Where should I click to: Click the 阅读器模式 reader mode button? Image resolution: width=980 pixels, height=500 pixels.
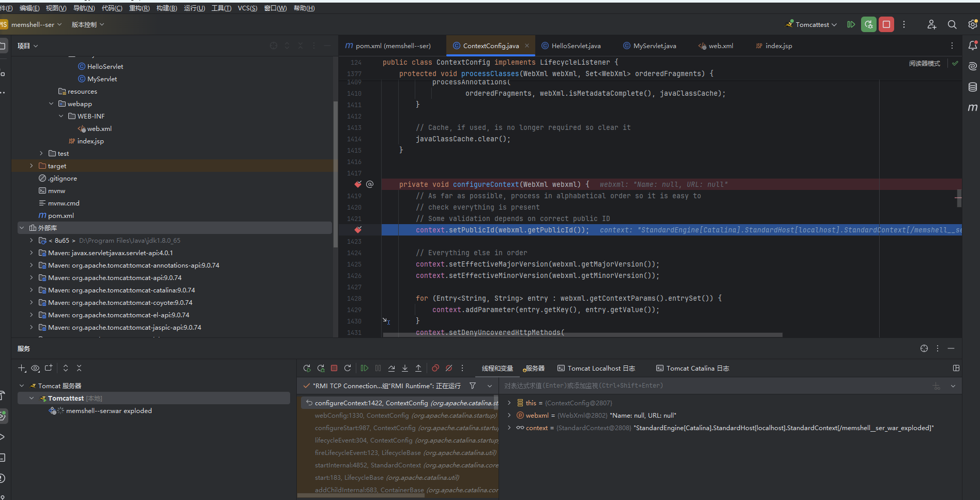[924, 63]
